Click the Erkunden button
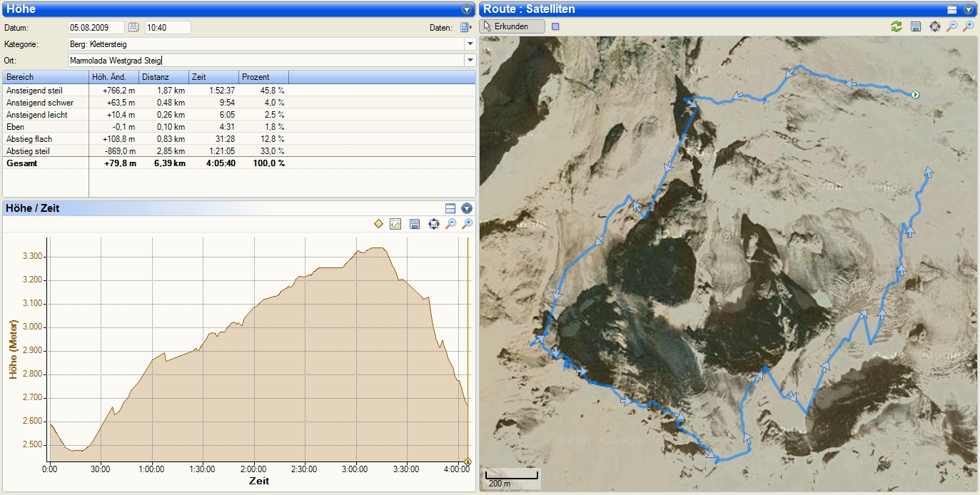The width and height of the screenshot is (980, 495). 512,26
